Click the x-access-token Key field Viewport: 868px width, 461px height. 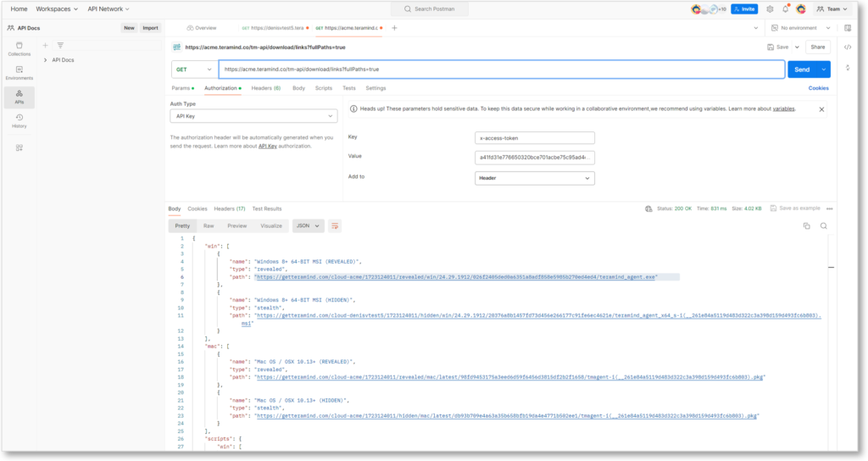click(x=535, y=137)
